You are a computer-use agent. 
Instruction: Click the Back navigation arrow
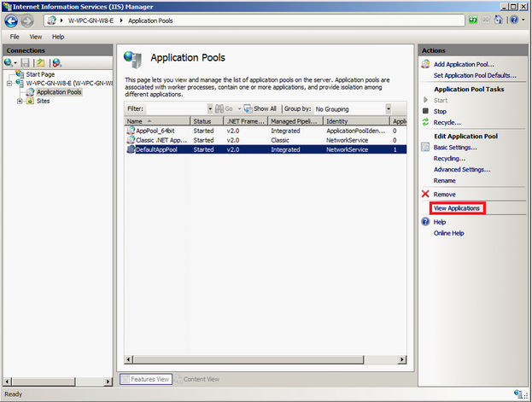pos(11,21)
